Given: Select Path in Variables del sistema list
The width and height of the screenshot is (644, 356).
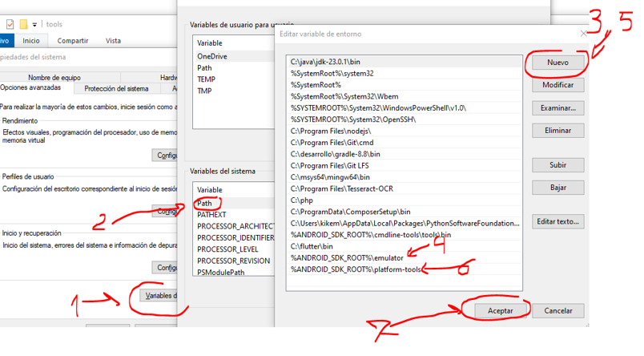Looking at the screenshot, I should (x=205, y=204).
